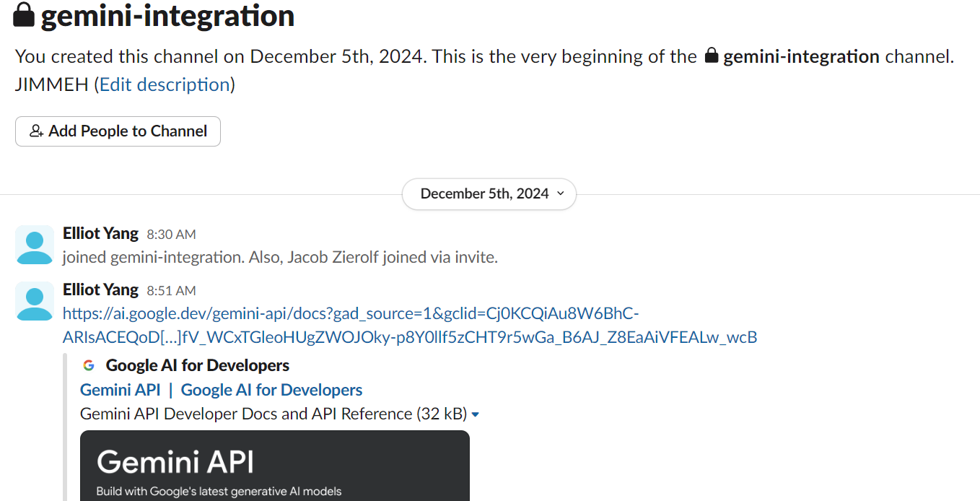
Task: Click the 8:30 AM message timestamp
Action: click(171, 235)
